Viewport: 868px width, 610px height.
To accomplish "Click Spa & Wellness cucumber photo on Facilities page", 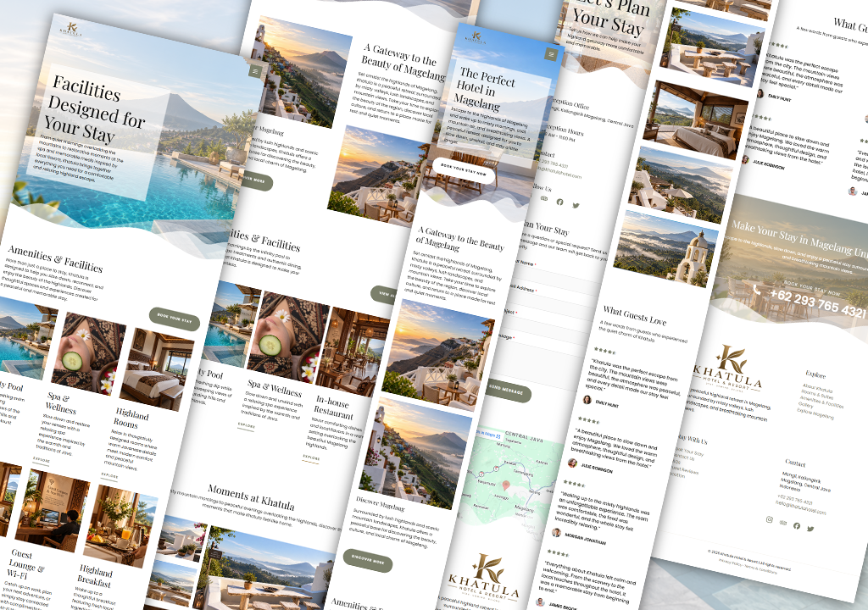I will tap(88, 353).
